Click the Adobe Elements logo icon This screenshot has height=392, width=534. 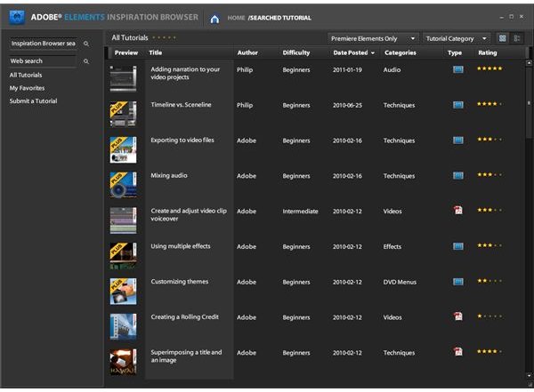coord(17,18)
